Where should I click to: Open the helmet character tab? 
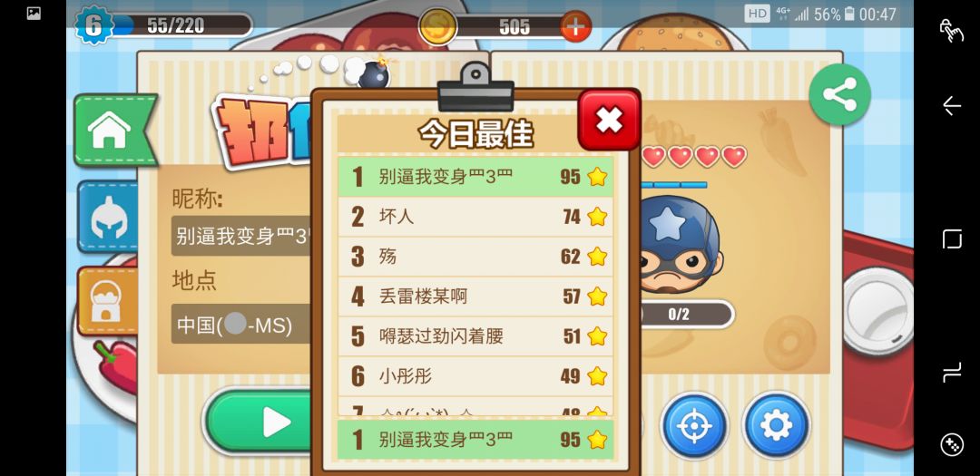(x=109, y=217)
